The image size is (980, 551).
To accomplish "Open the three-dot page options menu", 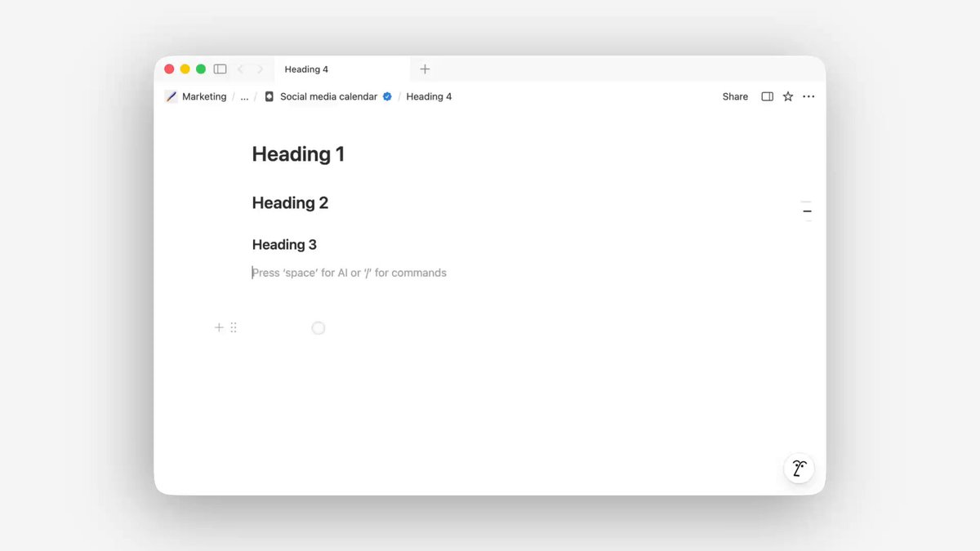I will pyautogui.click(x=808, y=96).
